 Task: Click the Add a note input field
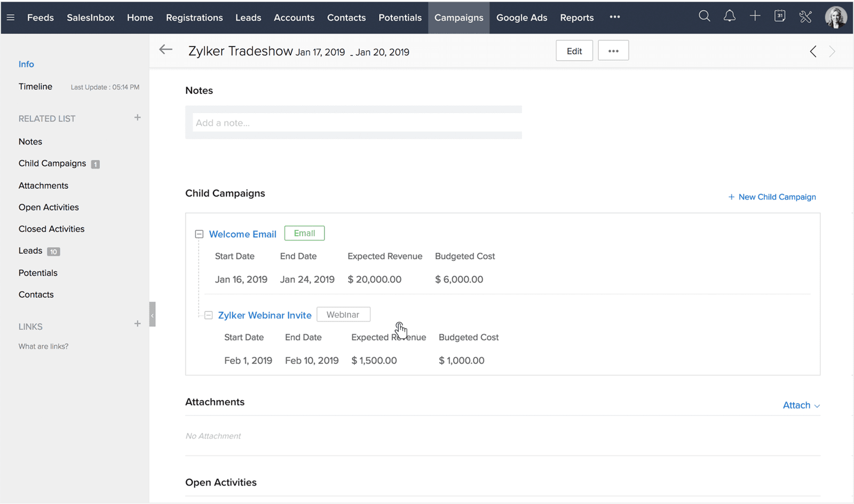tap(353, 123)
